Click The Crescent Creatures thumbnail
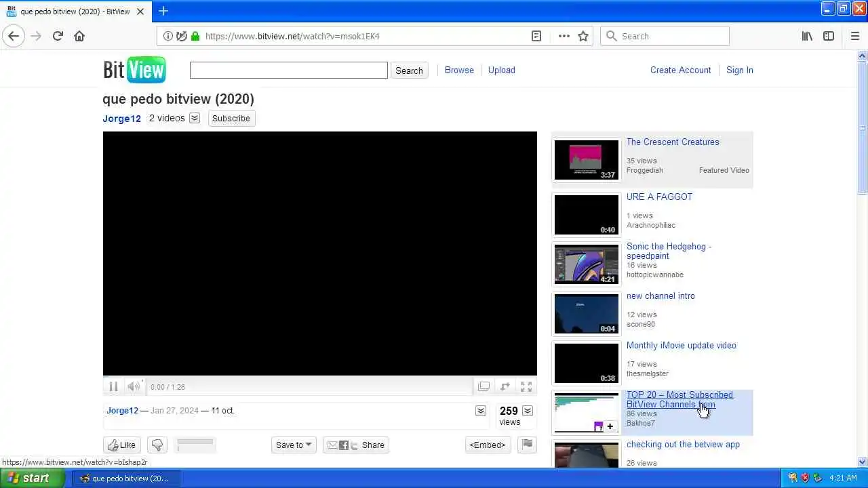 tap(587, 160)
